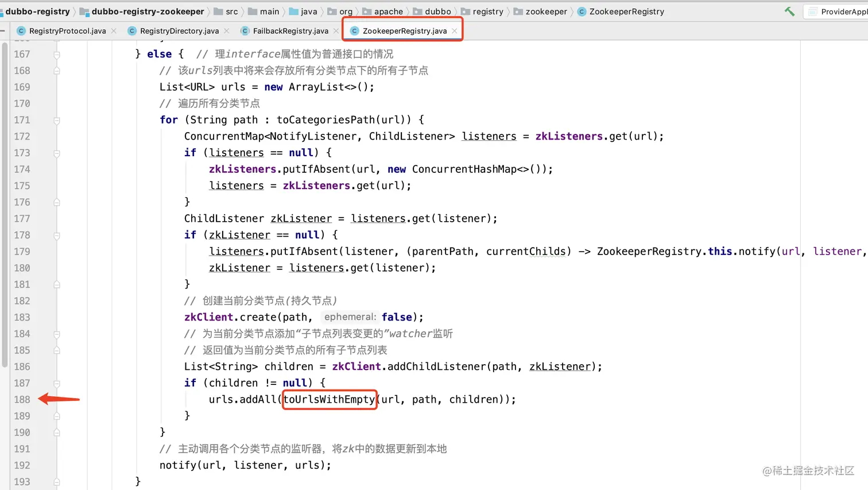The width and height of the screenshot is (868, 490).
Task: Click line number 183 in the gutter
Action: [x=22, y=318]
